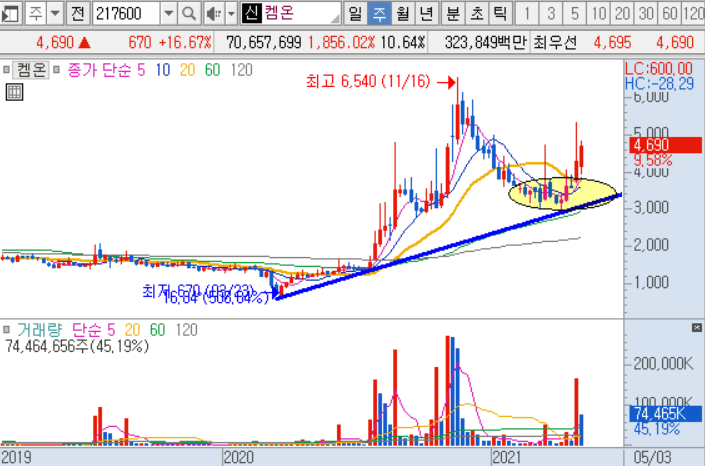Screen dimensions: 705x466
Task: Select the 10 interval button
Action: coord(598,13)
